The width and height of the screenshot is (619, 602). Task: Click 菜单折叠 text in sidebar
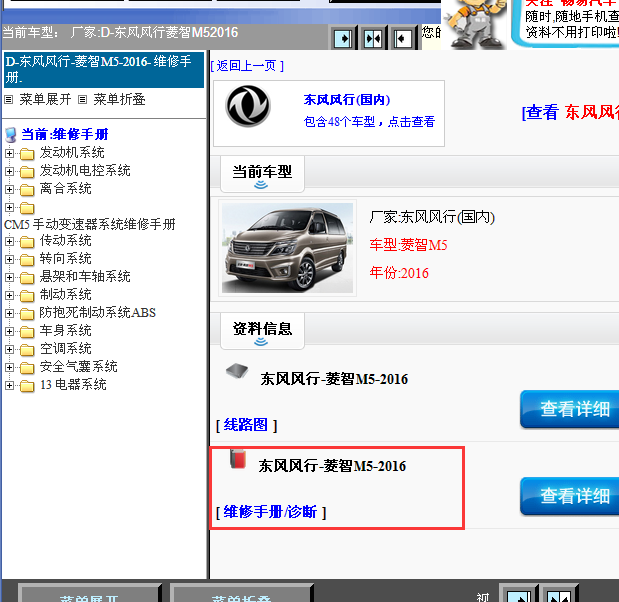pyautogui.click(x=119, y=99)
